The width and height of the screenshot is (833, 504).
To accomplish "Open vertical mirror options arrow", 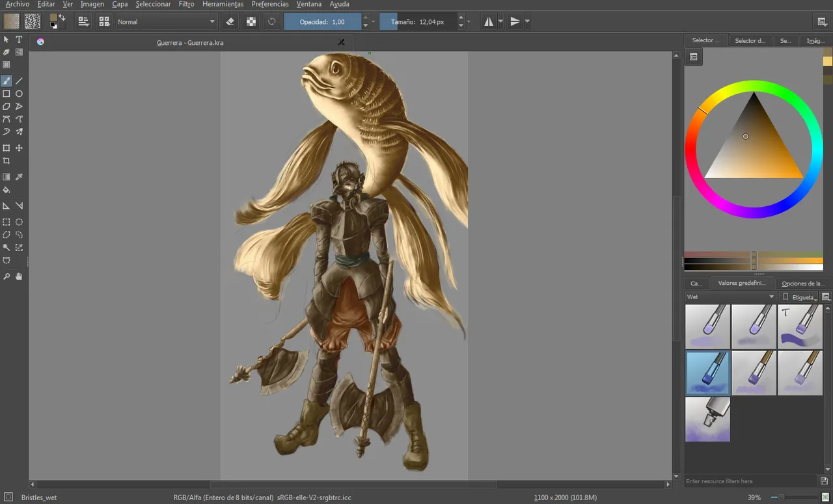I will tap(527, 21).
